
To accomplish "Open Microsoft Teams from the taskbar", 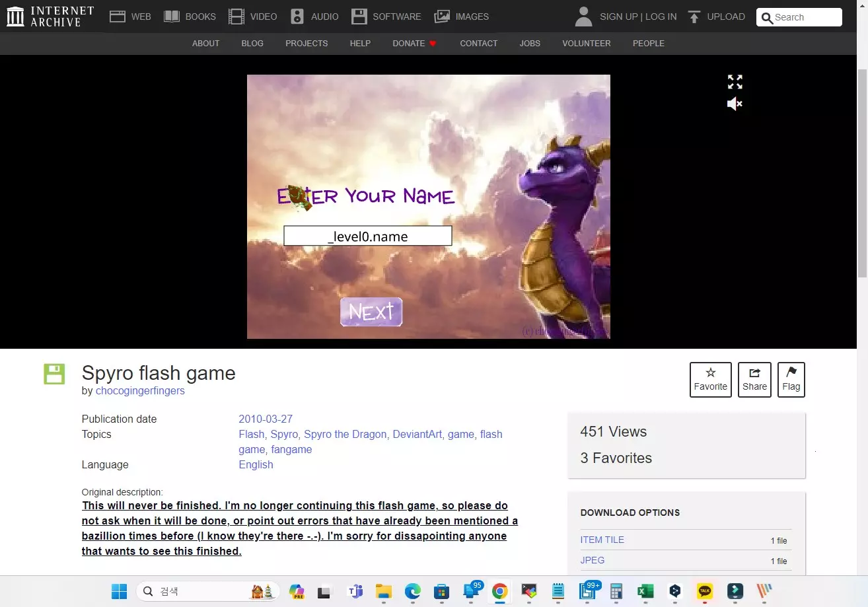I will pos(356,591).
